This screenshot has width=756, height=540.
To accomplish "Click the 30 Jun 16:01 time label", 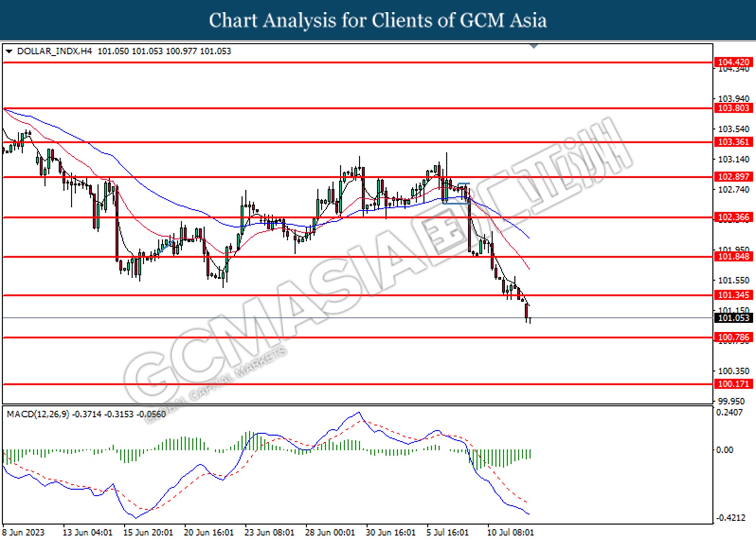I will 390,533.
